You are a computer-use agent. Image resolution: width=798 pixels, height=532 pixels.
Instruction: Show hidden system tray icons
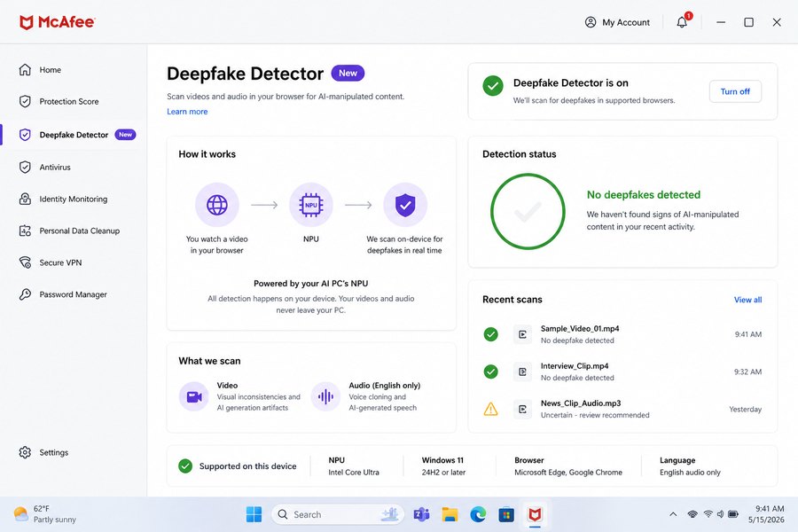(673, 514)
